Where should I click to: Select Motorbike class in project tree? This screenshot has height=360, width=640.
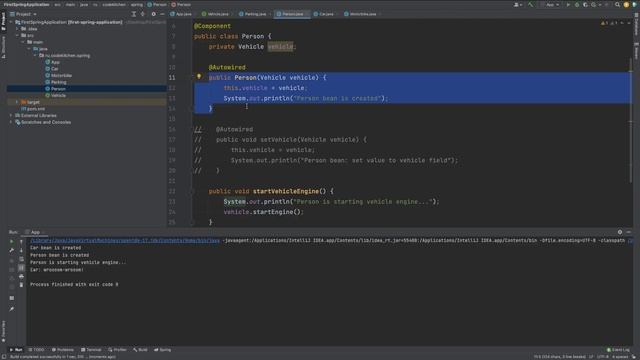pos(62,76)
